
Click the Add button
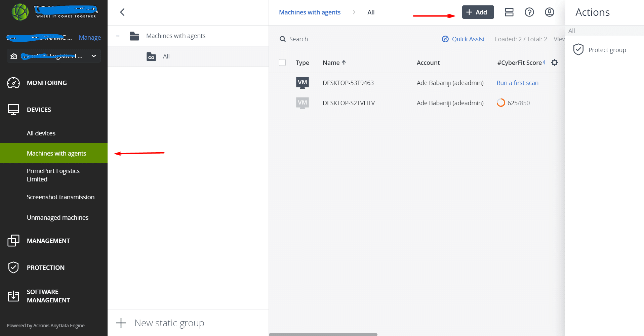478,12
